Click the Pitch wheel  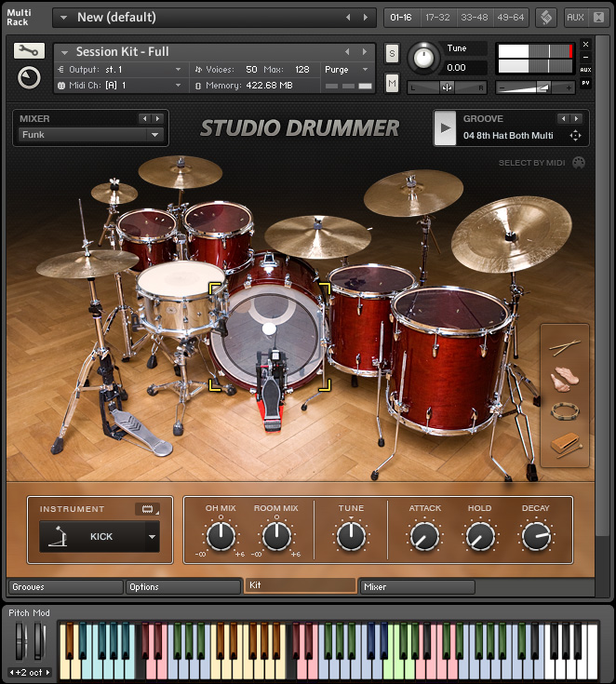click(x=20, y=641)
